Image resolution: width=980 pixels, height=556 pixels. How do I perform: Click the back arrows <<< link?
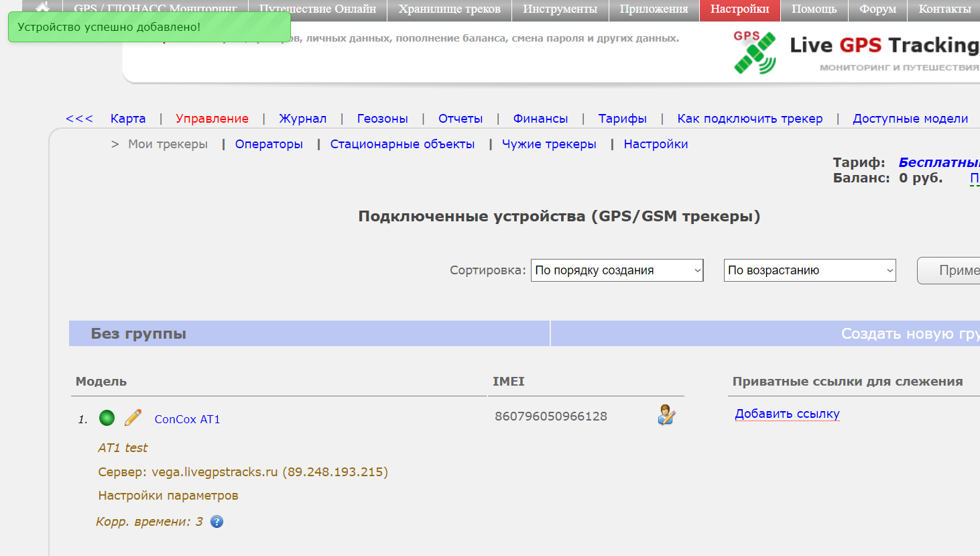click(79, 119)
